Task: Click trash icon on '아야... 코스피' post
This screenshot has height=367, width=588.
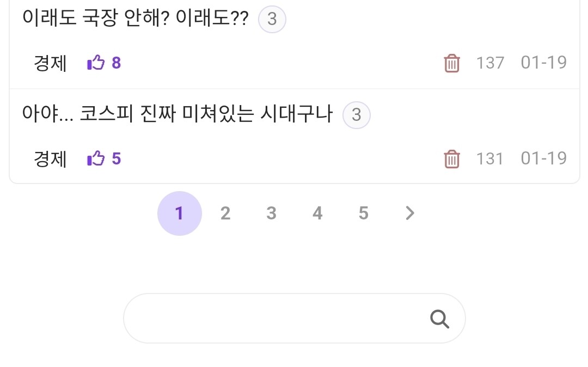Action: pyautogui.click(x=452, y=159)
